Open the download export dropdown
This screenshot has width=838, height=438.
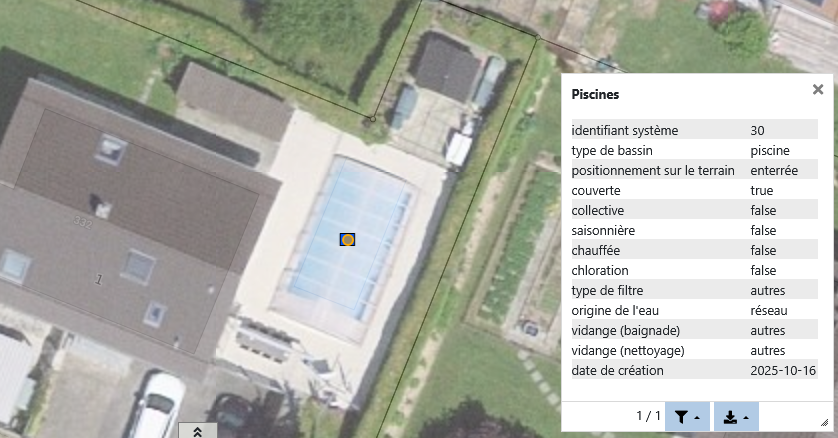click(736, 417)
